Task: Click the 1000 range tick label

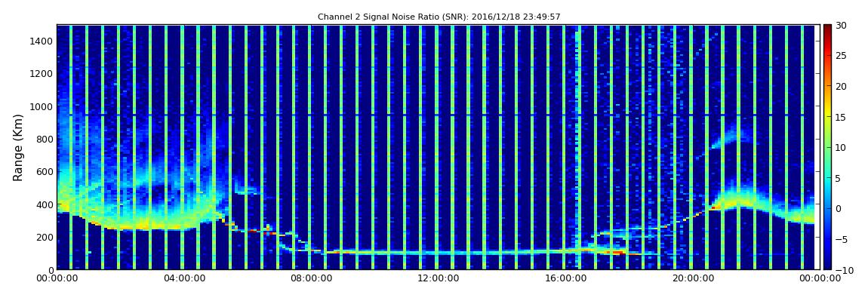Action: tap(42, 106)
